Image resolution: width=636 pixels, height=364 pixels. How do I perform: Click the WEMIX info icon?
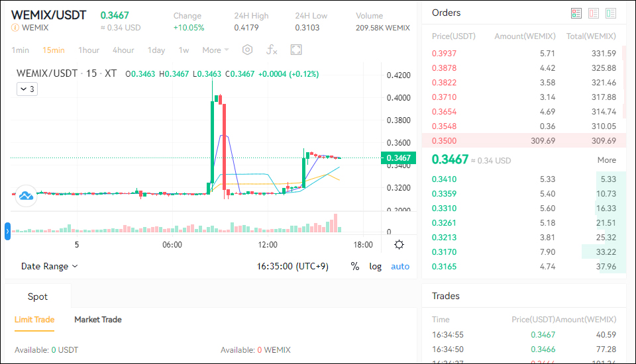tap(15, 28)
